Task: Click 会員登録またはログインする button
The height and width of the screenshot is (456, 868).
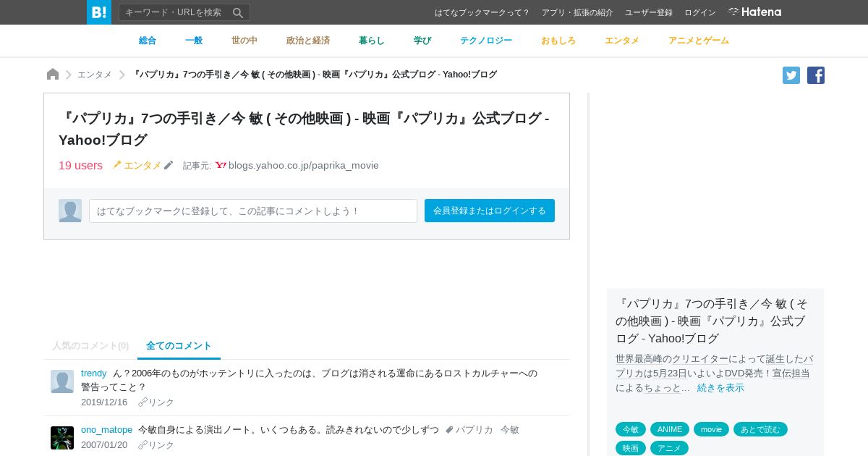Action: click(490, 211)
